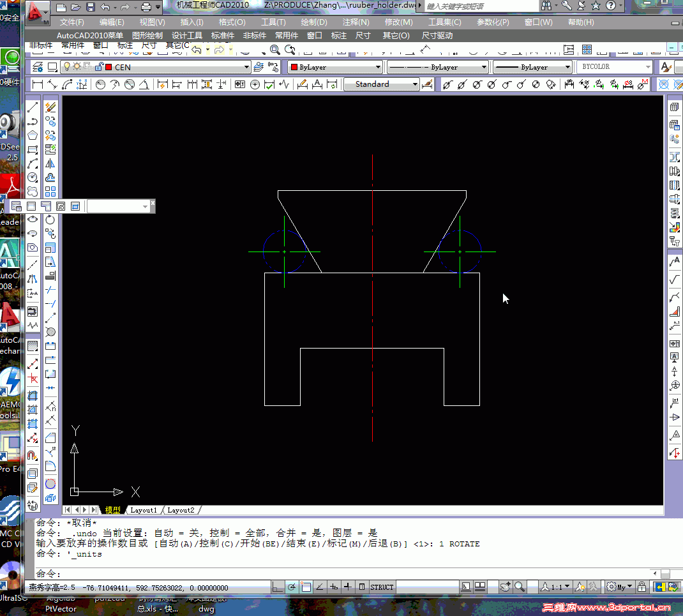The height and width of the screenshot is (616, 683).
Task: Open the 图形绘制 menu item
Action: click(x=147, y=36)
